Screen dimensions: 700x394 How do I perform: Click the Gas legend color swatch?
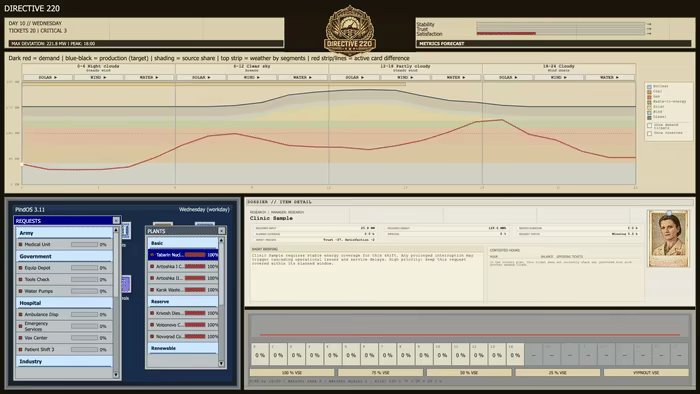pyautogui.click(x=650, y=96)
